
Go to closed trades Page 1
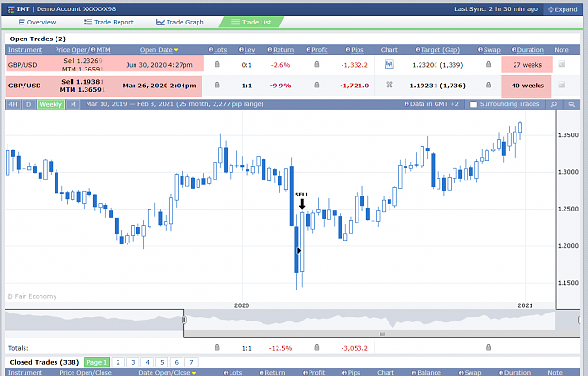tap(97, 362)
